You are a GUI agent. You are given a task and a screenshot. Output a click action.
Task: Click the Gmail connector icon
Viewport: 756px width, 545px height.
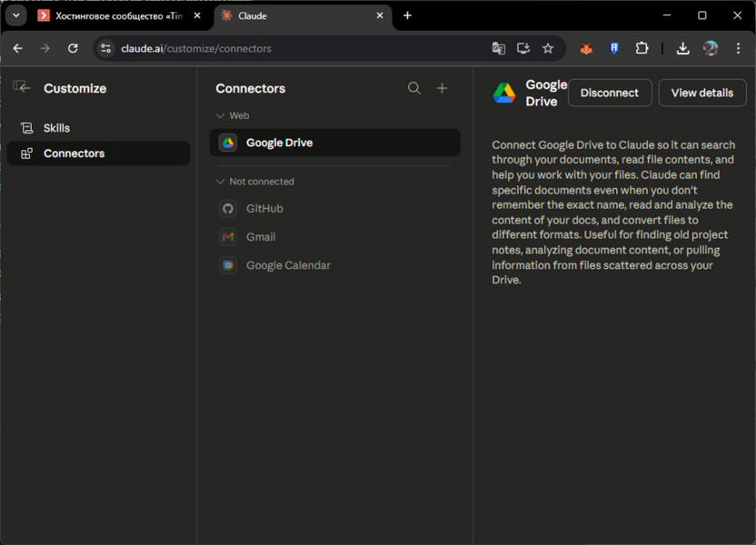tap(228, 237)
